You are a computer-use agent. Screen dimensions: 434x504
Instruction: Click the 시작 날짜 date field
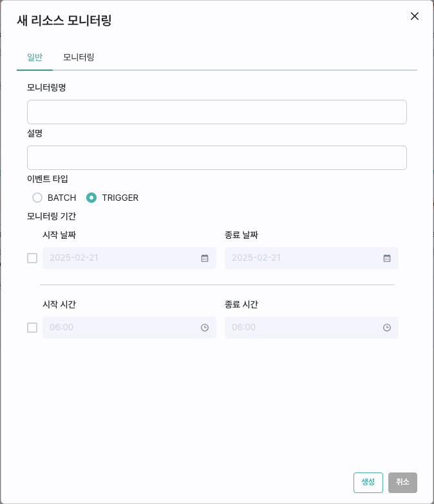click(129, 258)
